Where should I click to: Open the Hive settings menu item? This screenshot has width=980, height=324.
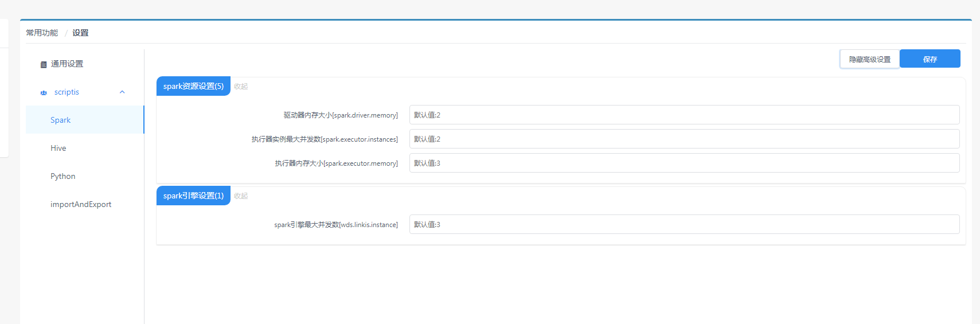pyautogui.click(x=58, y=149)
